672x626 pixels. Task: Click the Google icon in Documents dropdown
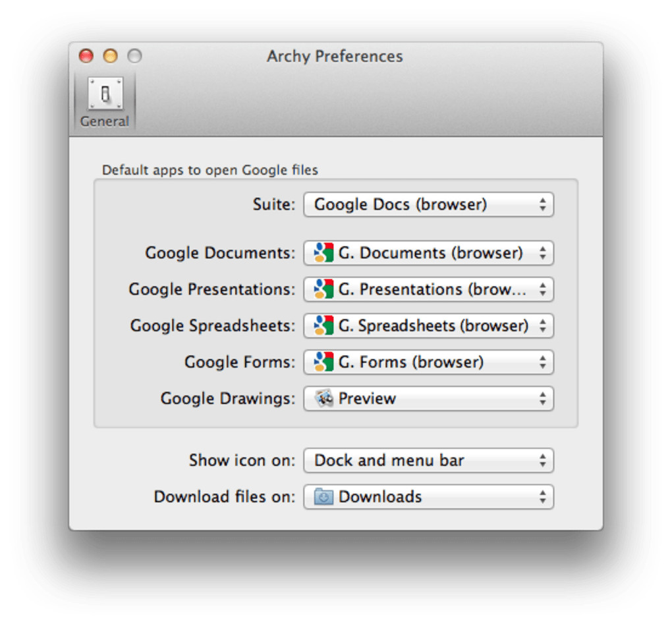(323, 253)
